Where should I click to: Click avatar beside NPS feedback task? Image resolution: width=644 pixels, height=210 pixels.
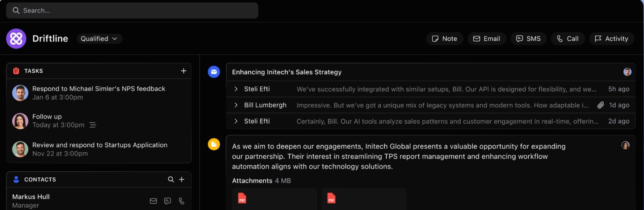point(20,93)
